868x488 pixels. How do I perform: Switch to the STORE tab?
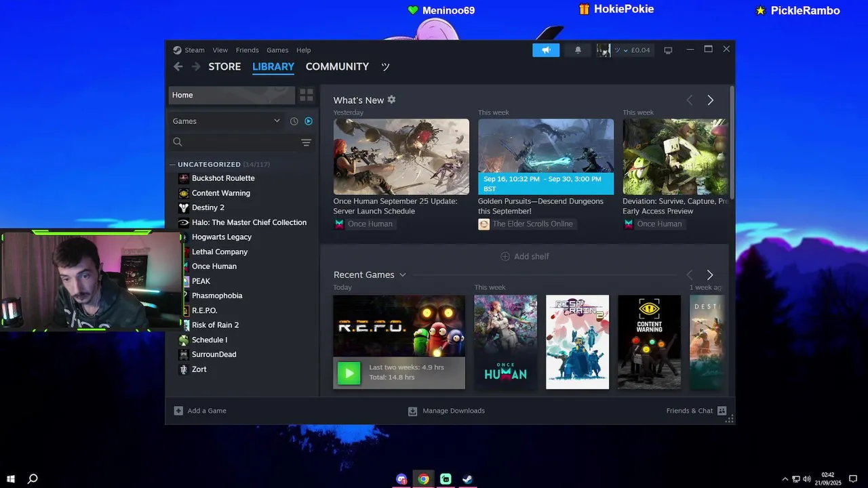224,66
